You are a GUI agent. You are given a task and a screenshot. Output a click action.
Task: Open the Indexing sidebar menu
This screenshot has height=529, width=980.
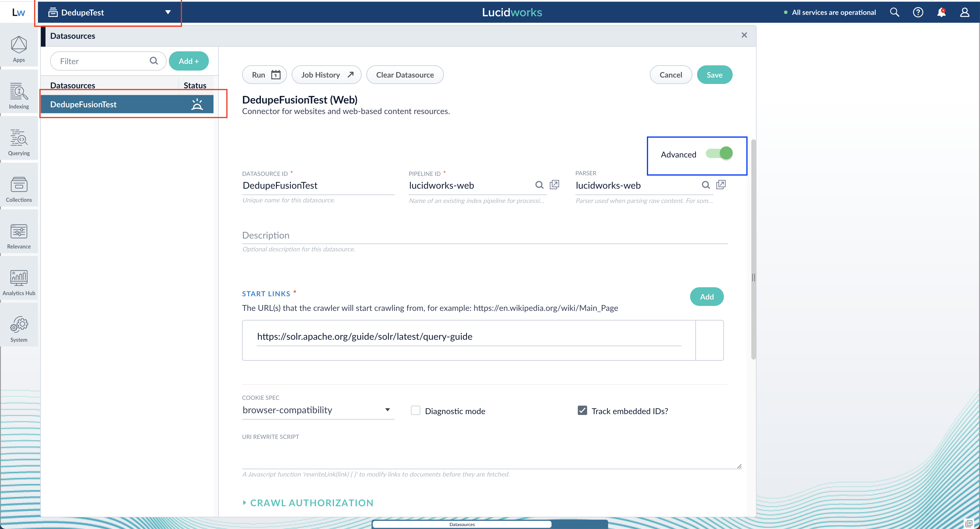[x=19, y=96]
